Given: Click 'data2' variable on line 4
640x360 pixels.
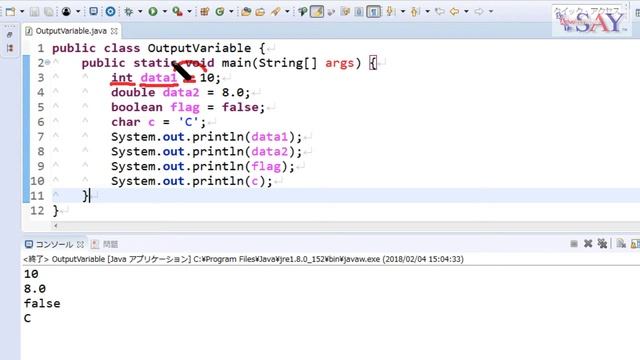Looking at the screenshot, I should [x=181, y=92].
